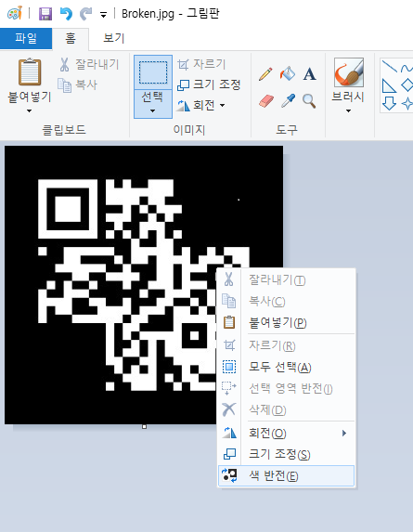413x532 pixels.
Task: Select the four-point star shape
Action: pos(407,103)
